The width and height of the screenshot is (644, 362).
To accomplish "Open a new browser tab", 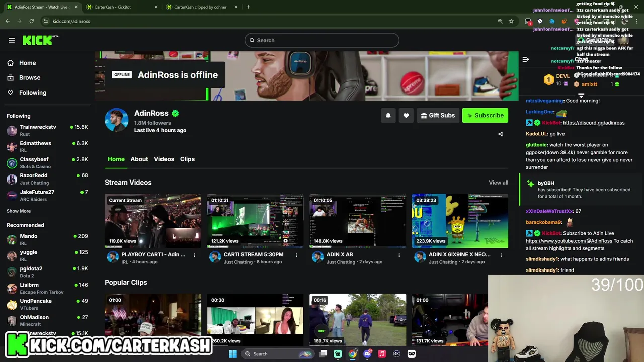I will click(248, 7).
